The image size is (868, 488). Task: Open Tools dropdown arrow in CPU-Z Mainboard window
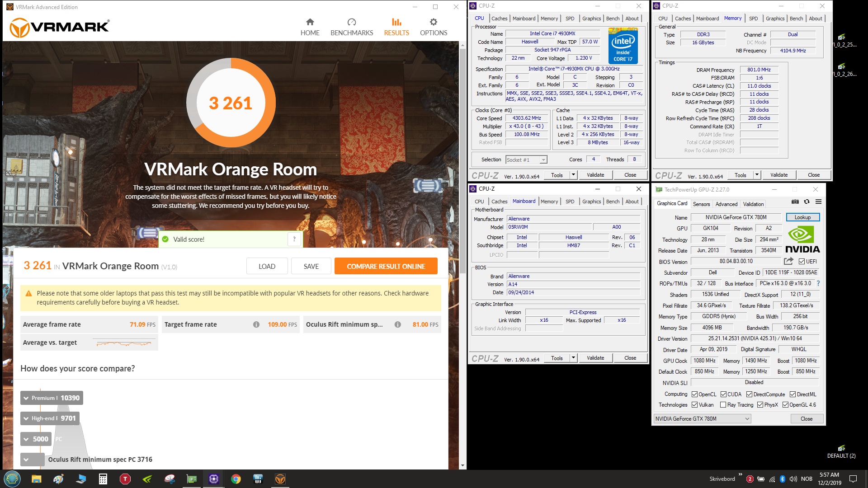pos(573,358)
